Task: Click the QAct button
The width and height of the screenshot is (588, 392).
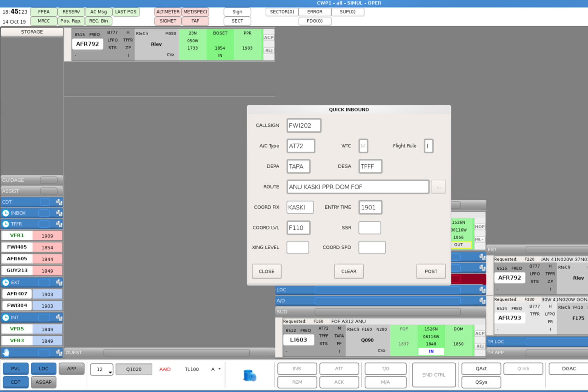Action: tap(481, 368)
